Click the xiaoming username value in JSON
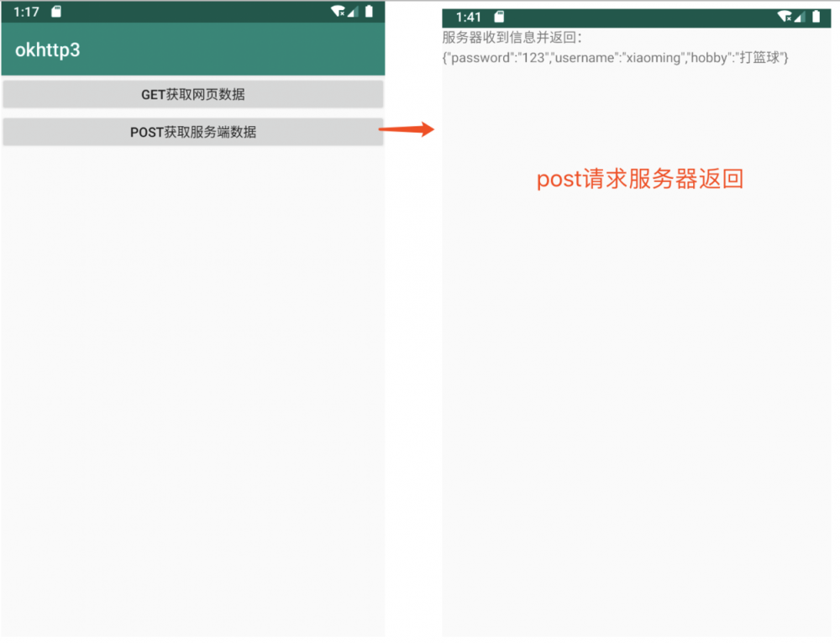This screenshot has height=643, width=840. coord(654,57)
